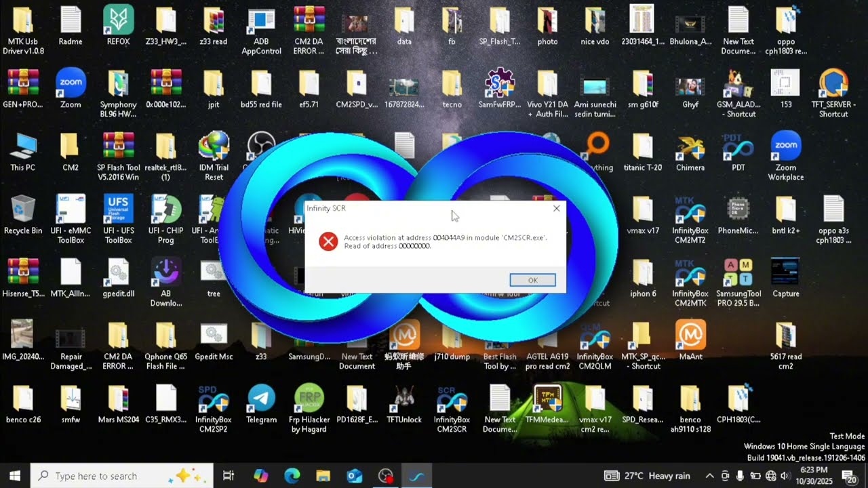
Task: Launch PDT desktop shortcut
Action: tap(738, 152)
